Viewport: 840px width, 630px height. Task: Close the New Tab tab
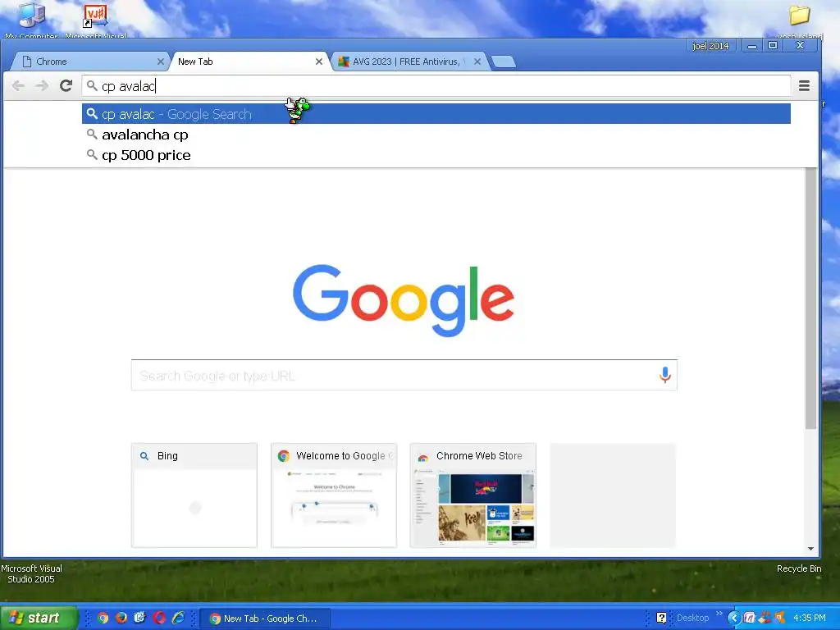tap(319, 62)
